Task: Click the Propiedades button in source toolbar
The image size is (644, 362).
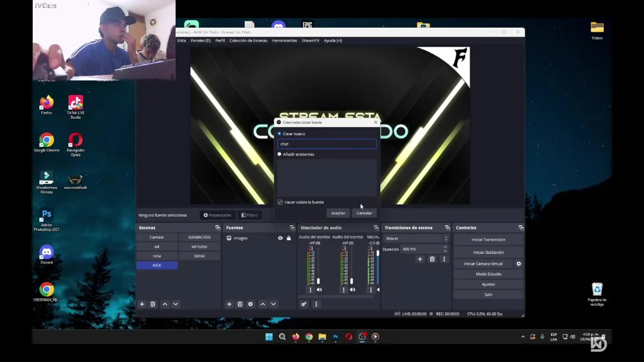Action: pyautogui.click(x=217, y=215)
